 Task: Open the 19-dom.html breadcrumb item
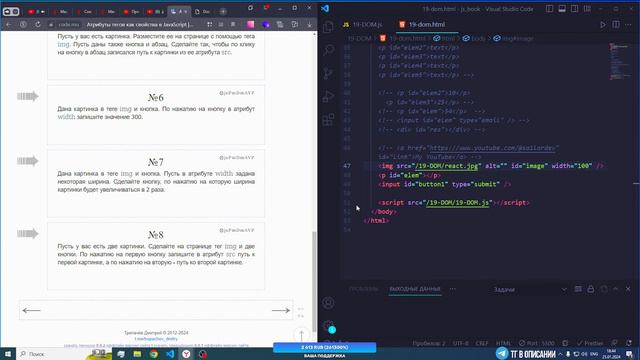pyautogui.click(x=403, y=38)
